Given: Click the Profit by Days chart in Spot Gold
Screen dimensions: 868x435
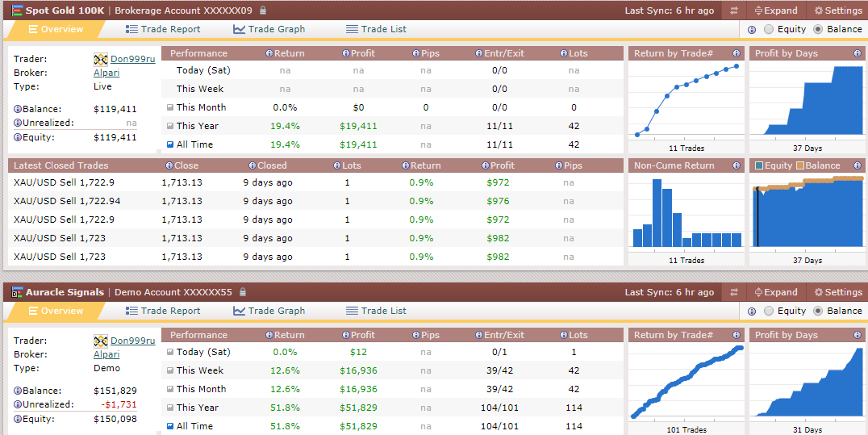Looking at the screenshot, I should tap(806, 100).
